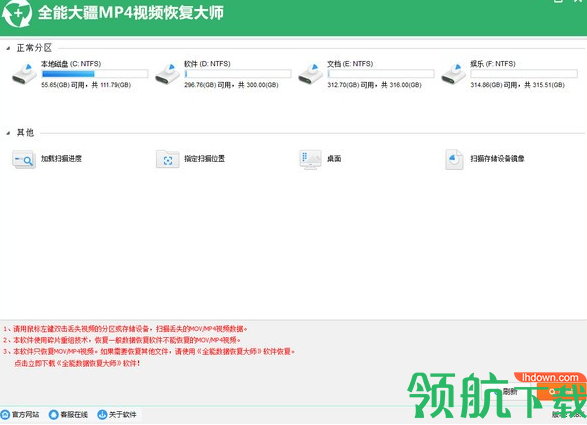This screenshot has height=425, width=587.
Task: Collapse the 其他 section
Action: point(8,133)
